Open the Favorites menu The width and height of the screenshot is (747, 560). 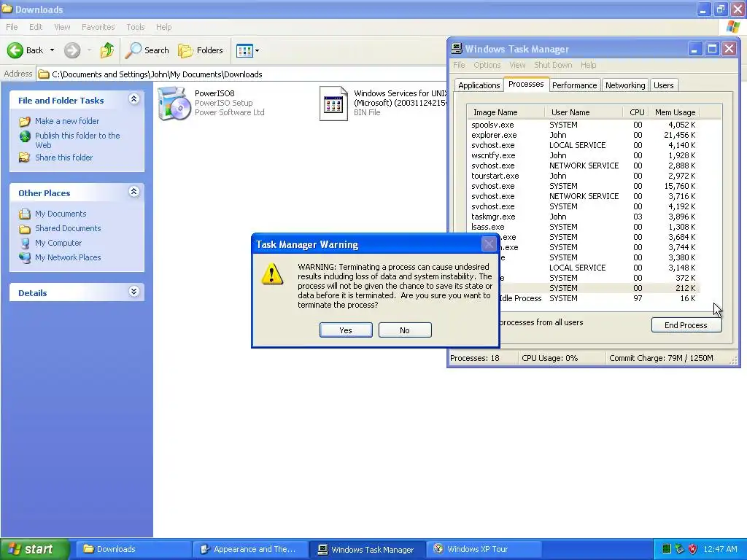coord(98,27)
